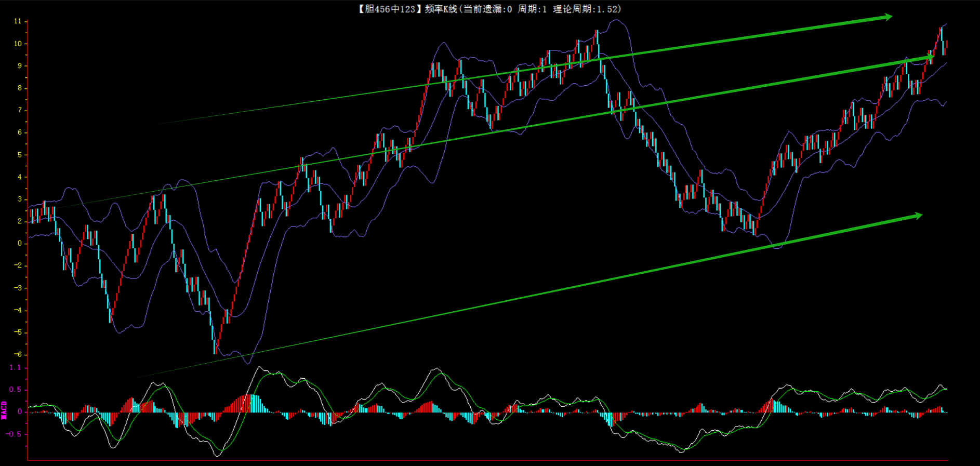Select the latest candlestick at right edge
This screenshot has height=466, width=980.
tap(946, 47)
